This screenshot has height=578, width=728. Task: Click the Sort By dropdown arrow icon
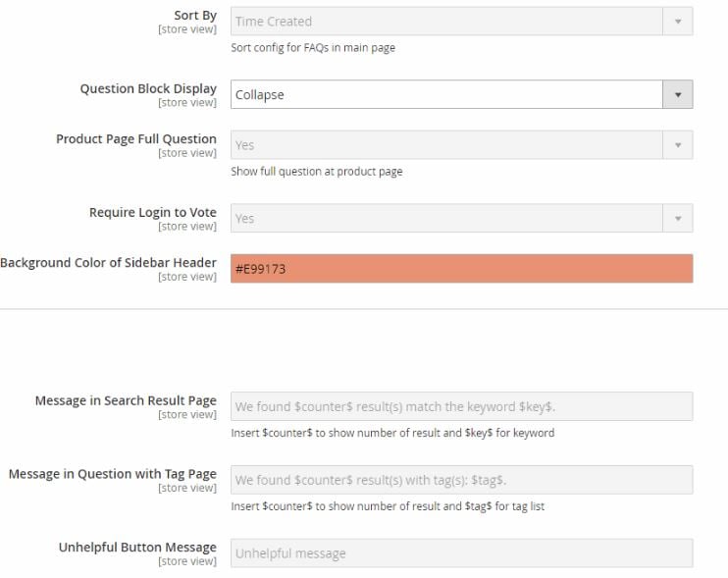[x=678, y=22]
